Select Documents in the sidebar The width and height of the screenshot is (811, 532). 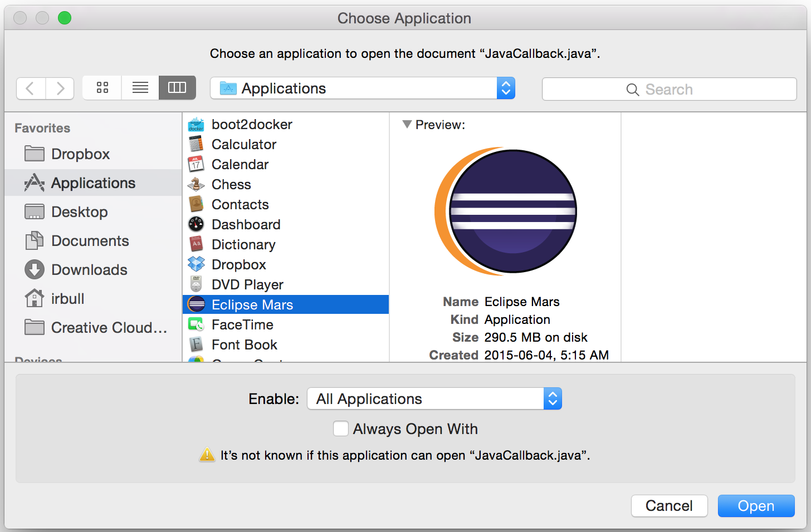[x=90, y=241]
